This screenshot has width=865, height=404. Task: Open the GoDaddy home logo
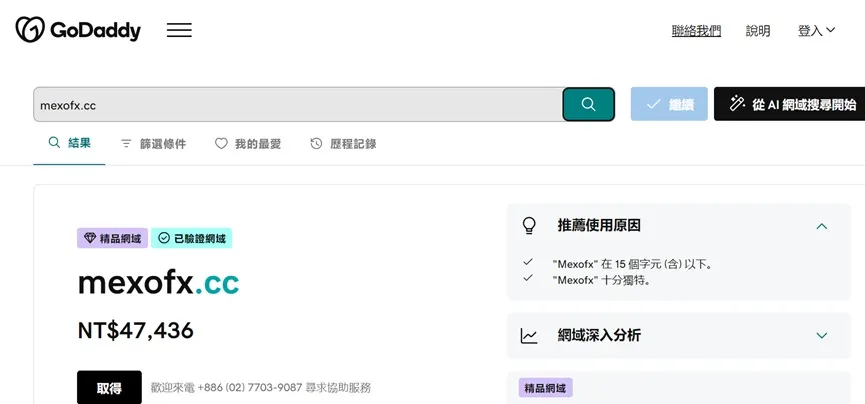(x=78, y=30)
